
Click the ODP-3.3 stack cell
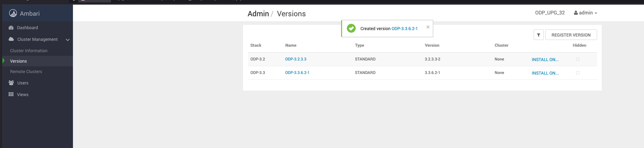(x=257, y=73)
